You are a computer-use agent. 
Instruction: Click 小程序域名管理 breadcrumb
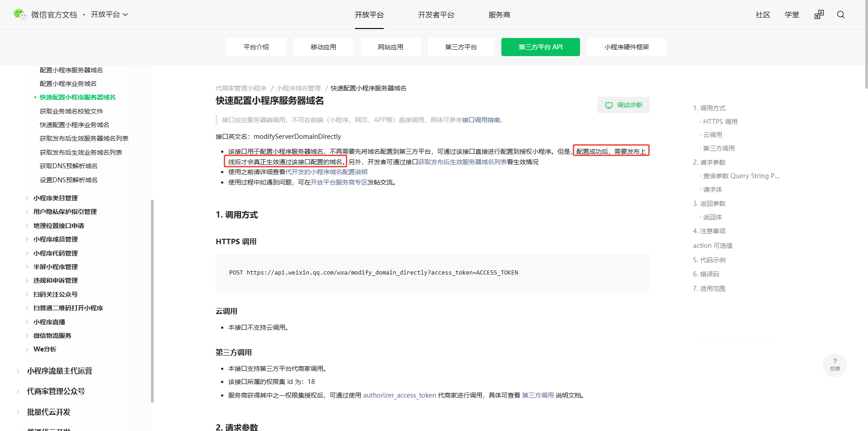(x=298, y=88)
